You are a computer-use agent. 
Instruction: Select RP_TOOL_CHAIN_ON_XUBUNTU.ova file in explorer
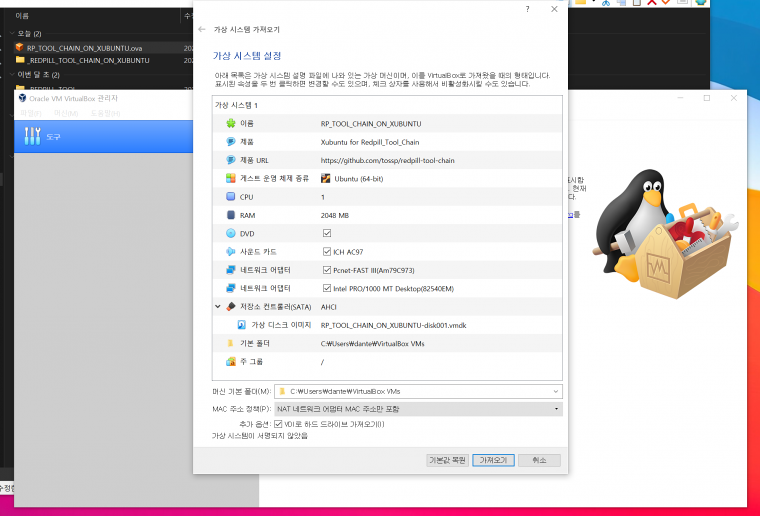click(84, 48)
